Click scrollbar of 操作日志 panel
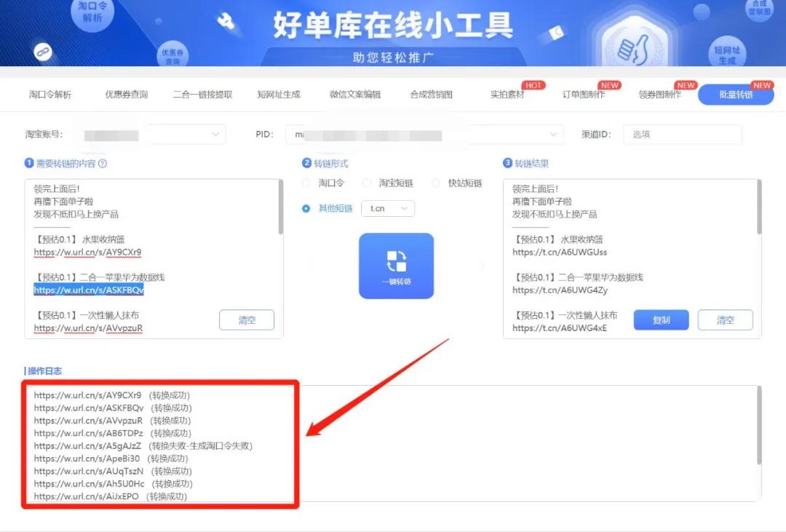 [x=759, y=425]
